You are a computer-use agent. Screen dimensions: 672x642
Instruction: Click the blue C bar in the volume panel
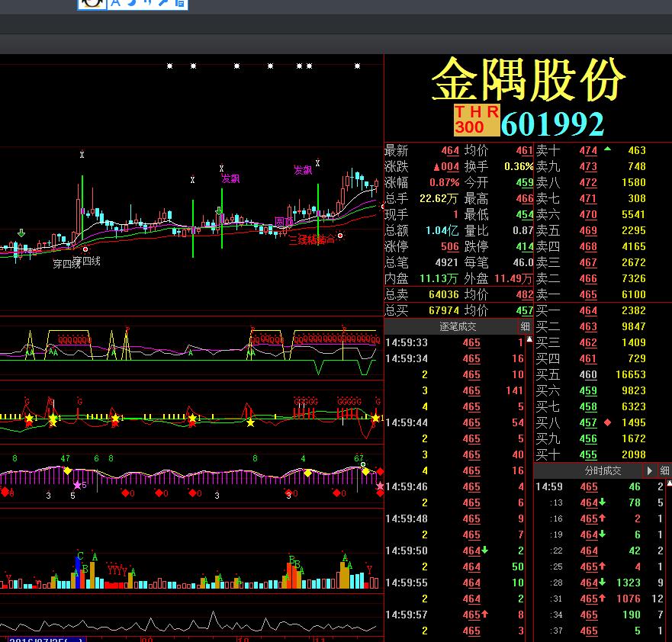[x=78, y=572]
